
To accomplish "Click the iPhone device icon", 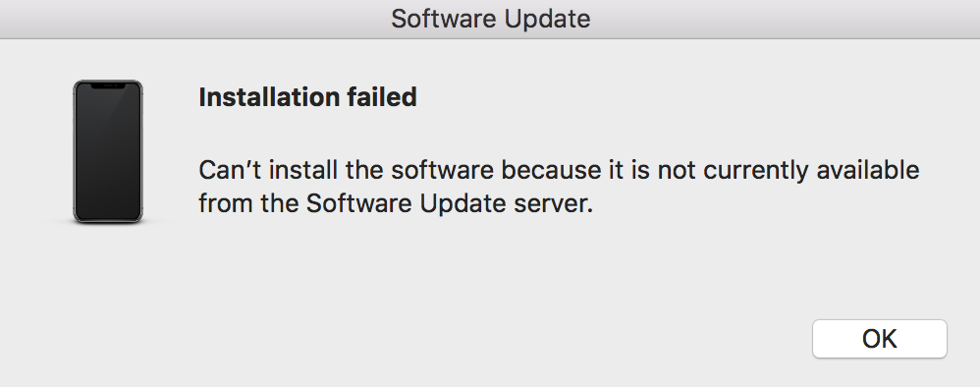I will [108, 151].
